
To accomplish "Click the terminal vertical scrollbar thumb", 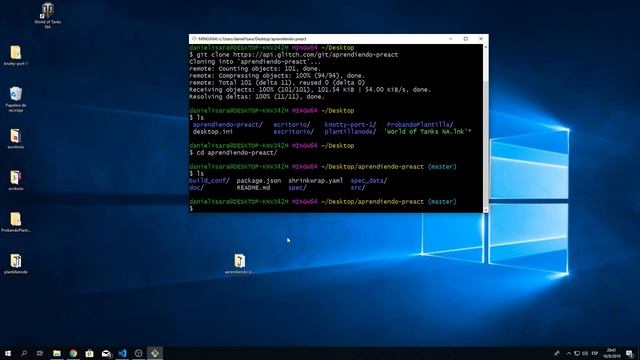I will pos(486,143).
